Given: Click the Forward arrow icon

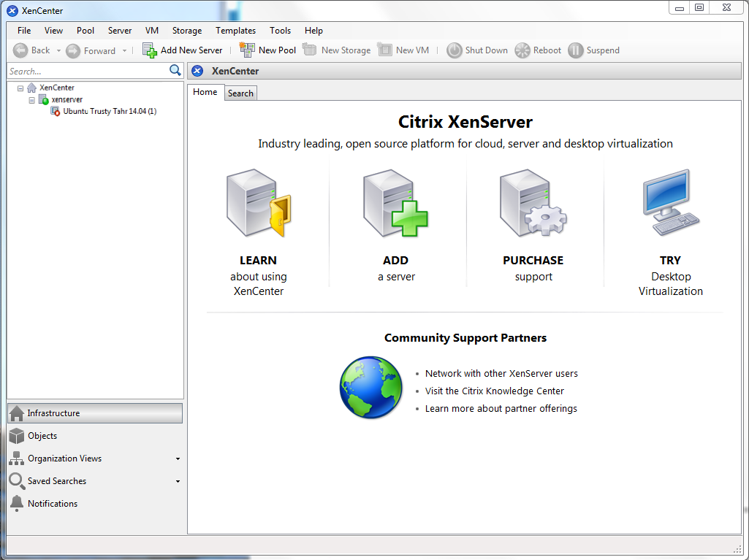Looking at the screenshot, I should (x=73, y=50).
